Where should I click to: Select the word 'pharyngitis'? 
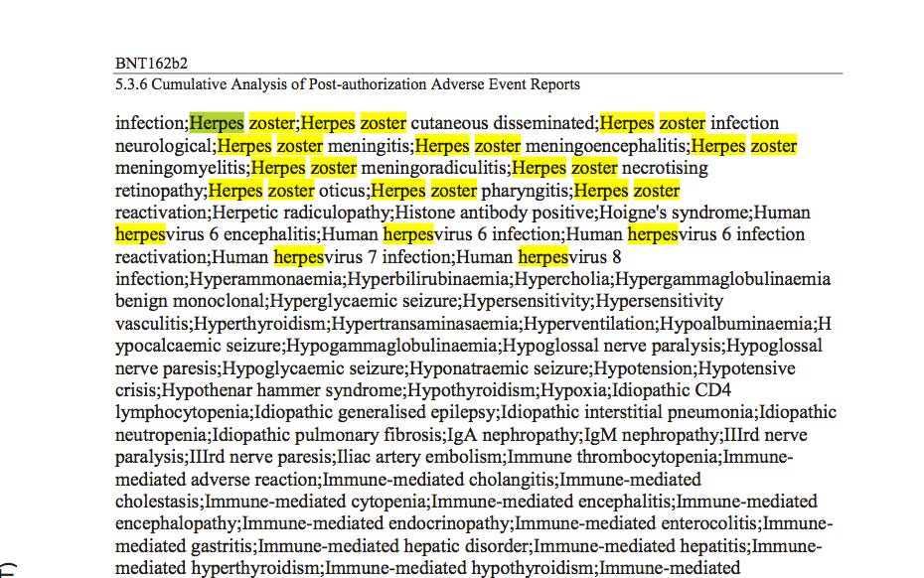525,191
